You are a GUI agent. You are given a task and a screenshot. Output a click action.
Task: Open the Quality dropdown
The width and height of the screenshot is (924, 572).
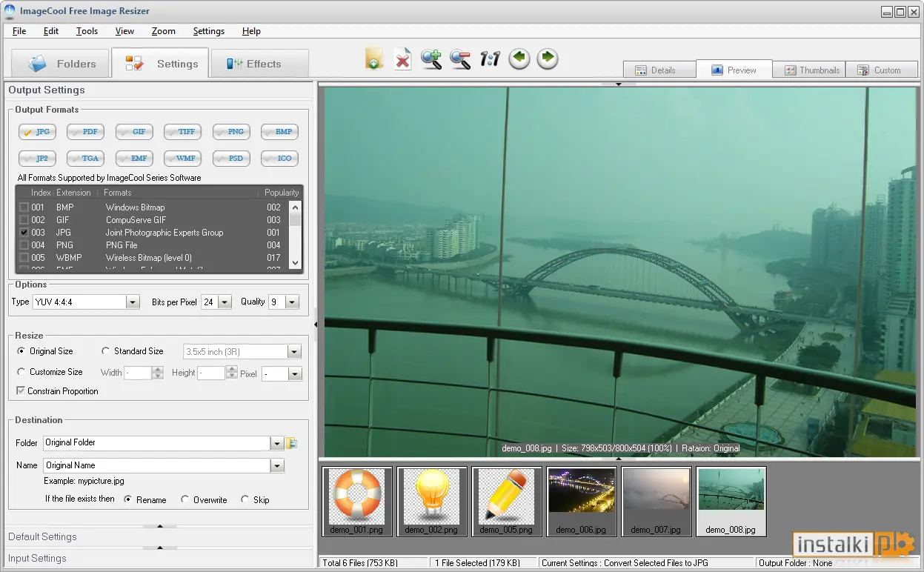[292, 302]
